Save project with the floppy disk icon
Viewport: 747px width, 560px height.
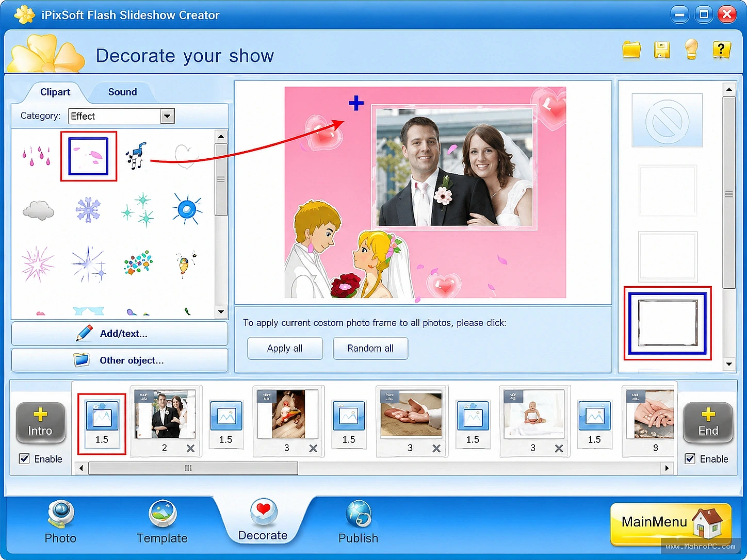coord(661,50)
